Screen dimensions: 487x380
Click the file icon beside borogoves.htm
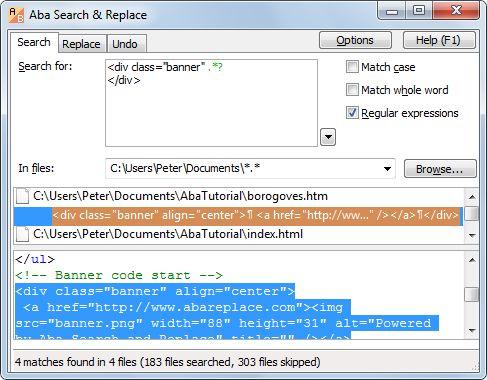[22, 196]
